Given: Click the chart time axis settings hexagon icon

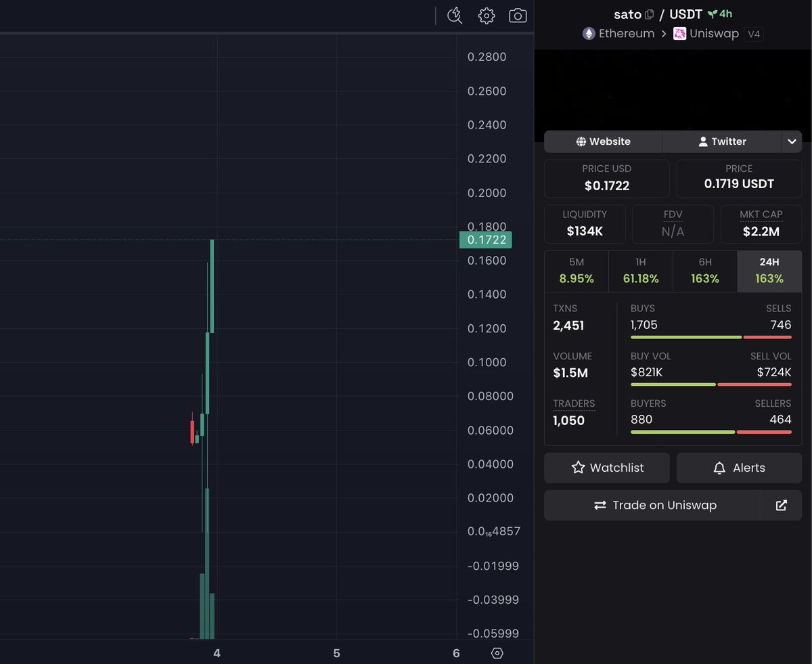Looking at the screenshot, I should click(x=497, y=653).
